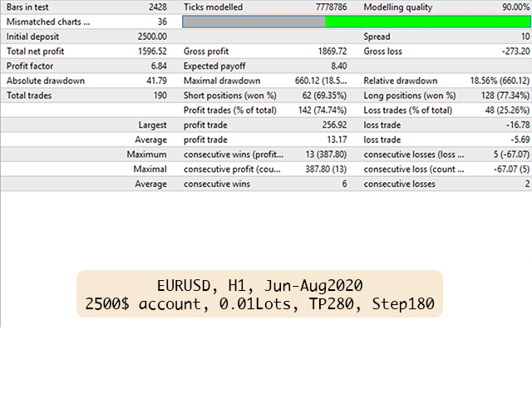The width and height of the screenshot is (532, 399).
Task: Select 'Profit trades (% of total)' label
Action: (x=230, y=111)
